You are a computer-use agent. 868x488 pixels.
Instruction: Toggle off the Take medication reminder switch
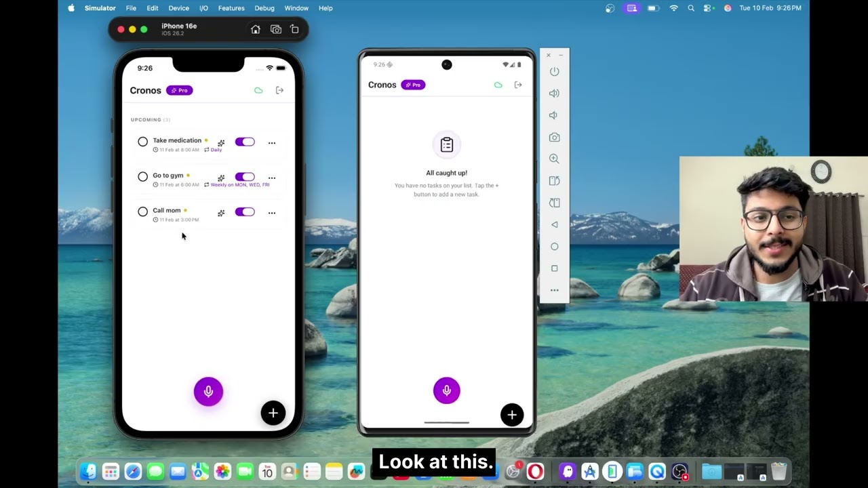click(x=245, y=142)
